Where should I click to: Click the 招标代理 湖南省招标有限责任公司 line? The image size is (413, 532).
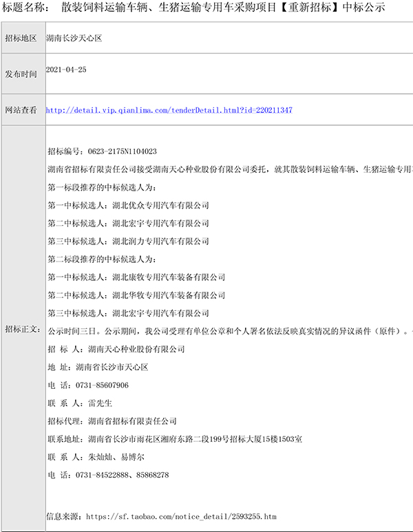click(112, 421)
